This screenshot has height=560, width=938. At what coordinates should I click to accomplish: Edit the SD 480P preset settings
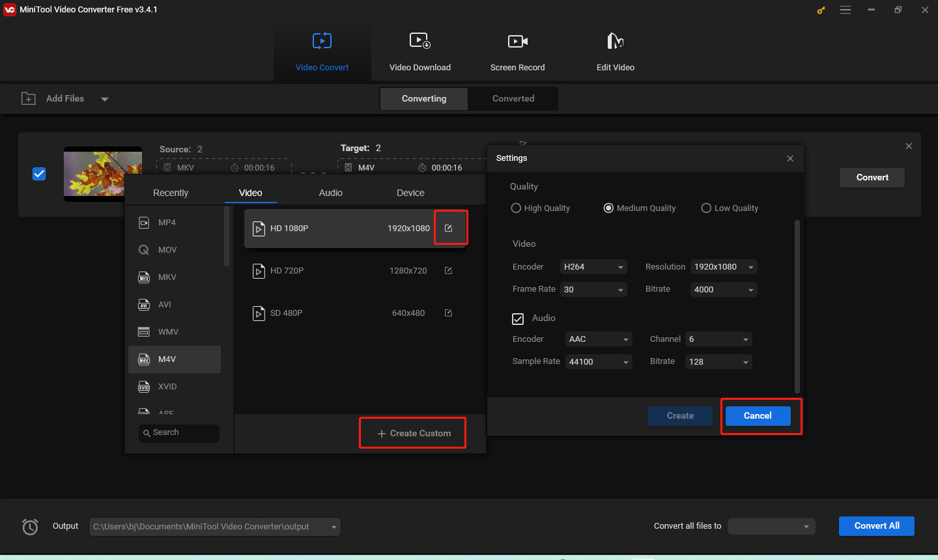pos(449,313)
